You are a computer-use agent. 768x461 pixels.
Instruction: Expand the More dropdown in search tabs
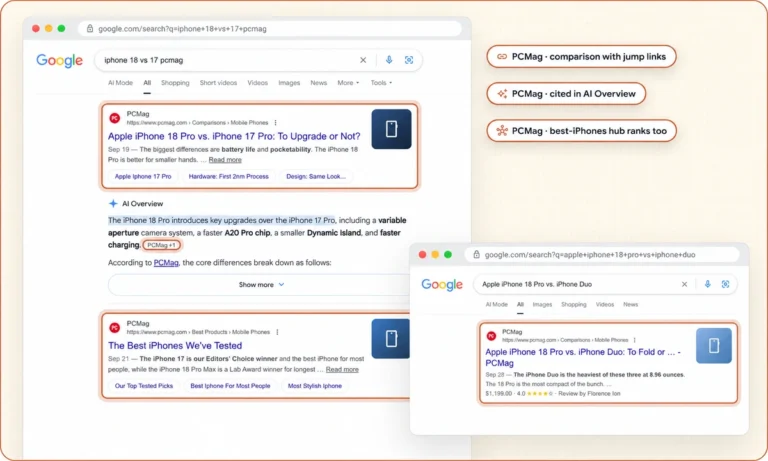coord(348,83)
